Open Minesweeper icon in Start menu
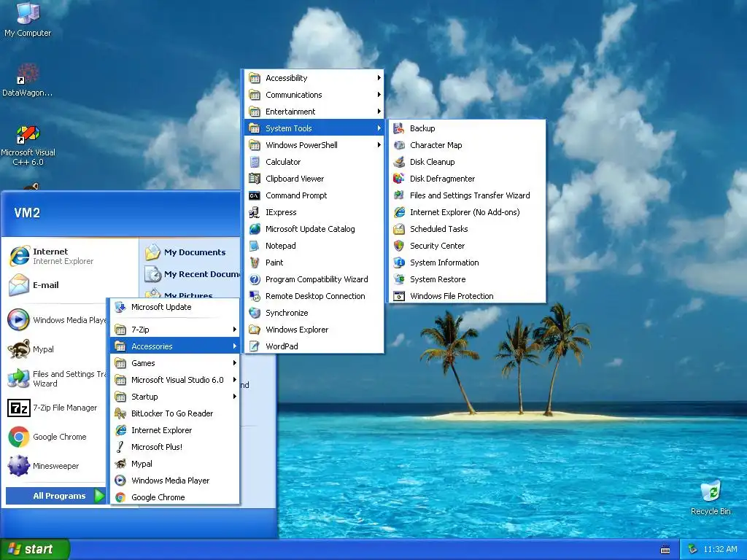This screenshot has width=747, height=560. 18,466
